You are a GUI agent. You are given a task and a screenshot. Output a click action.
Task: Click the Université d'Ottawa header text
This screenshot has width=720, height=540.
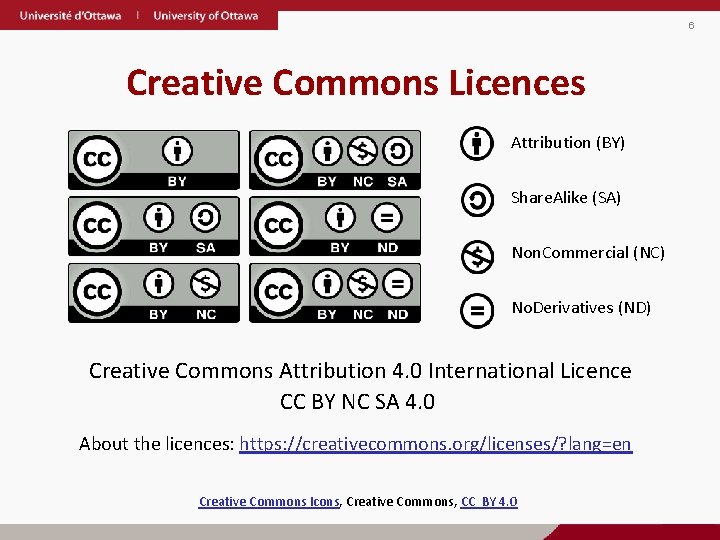tap(70, 16)
